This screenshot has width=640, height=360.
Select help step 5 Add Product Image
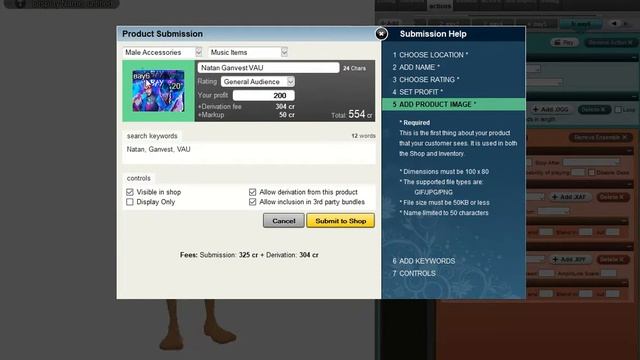pos(453,104)
